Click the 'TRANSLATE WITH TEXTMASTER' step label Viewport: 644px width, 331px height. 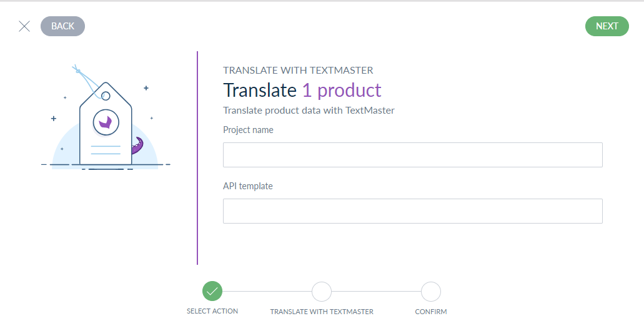[322, 312]
